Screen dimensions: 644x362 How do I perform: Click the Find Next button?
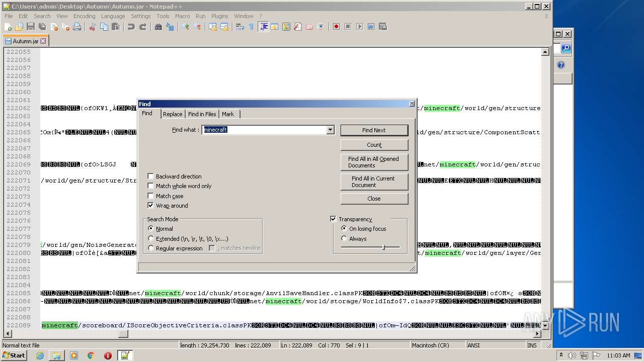click(x=374, y=130)
